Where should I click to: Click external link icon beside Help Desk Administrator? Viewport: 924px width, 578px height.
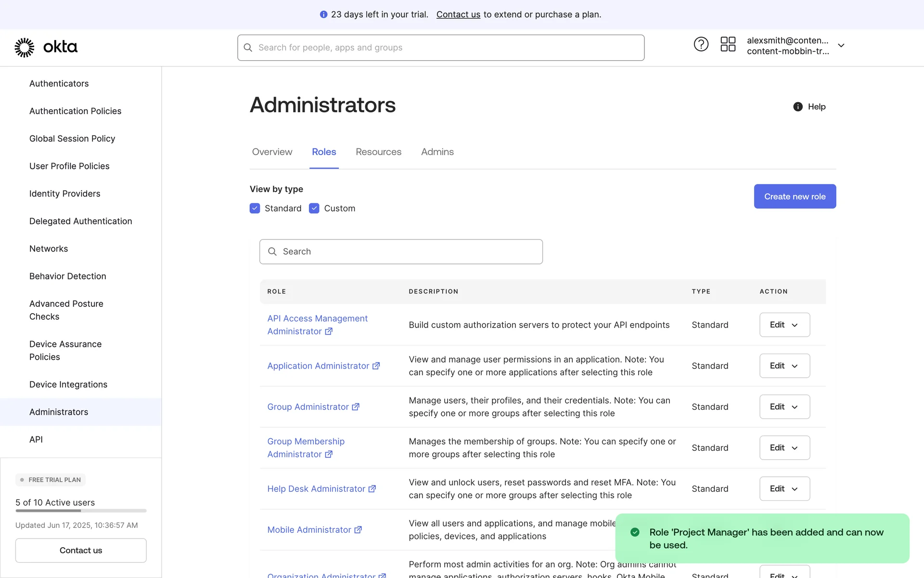pos(372,489)
